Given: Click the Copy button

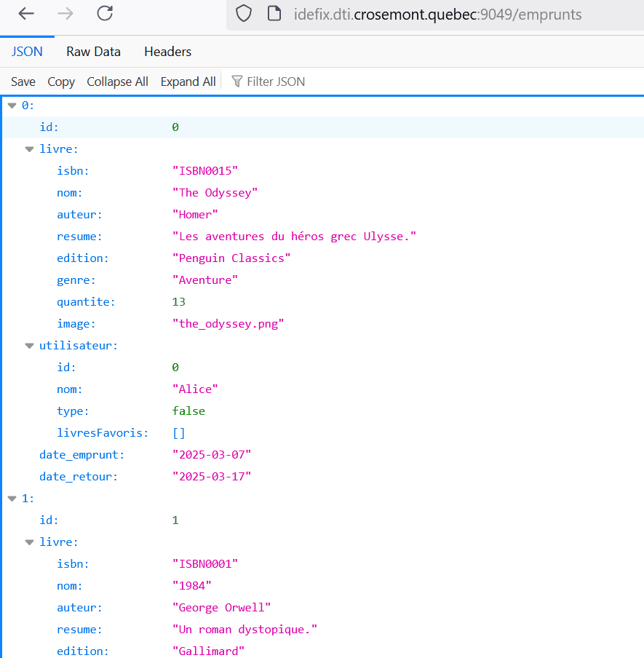Looking at the screenshot, I should click(x=61, y=82).
